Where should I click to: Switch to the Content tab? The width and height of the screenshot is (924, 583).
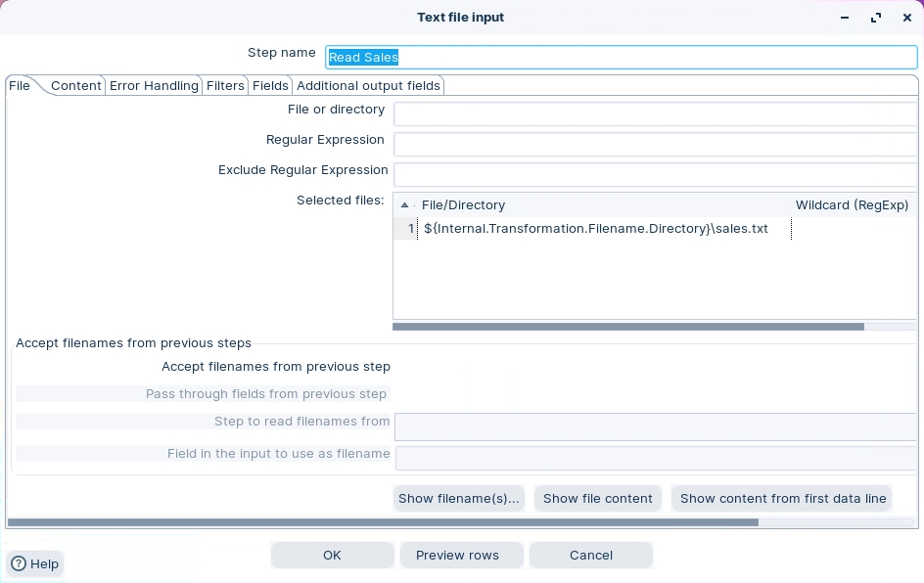[x=76, y=86]
